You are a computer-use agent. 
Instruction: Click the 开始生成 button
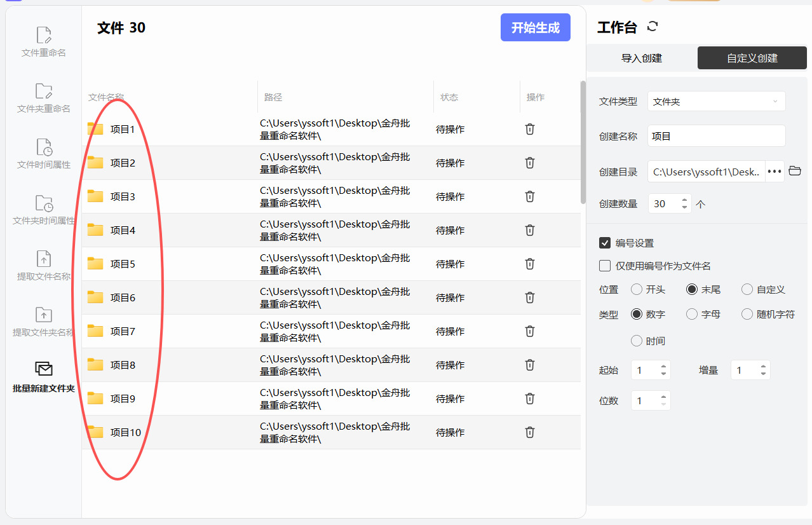[x=536, y=27]
